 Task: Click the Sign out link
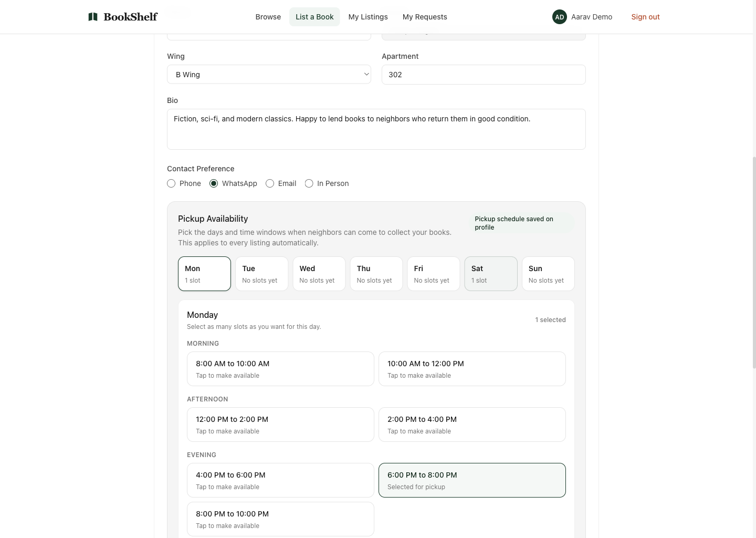pos(645,17)
